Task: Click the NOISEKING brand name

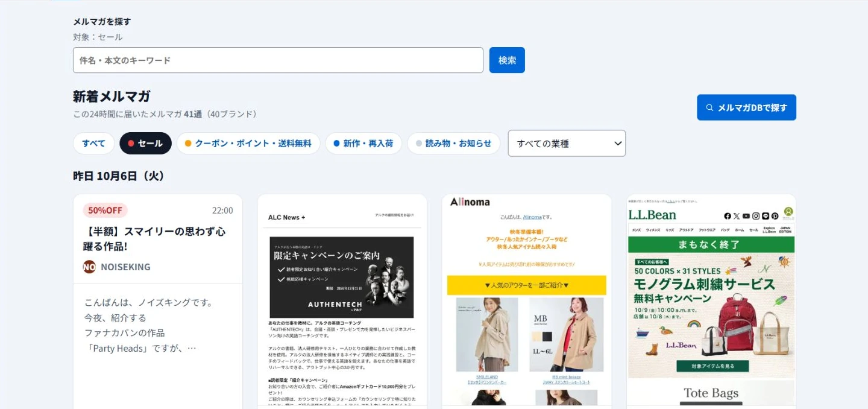Action: pyautogui.click(x=125, y=267)
